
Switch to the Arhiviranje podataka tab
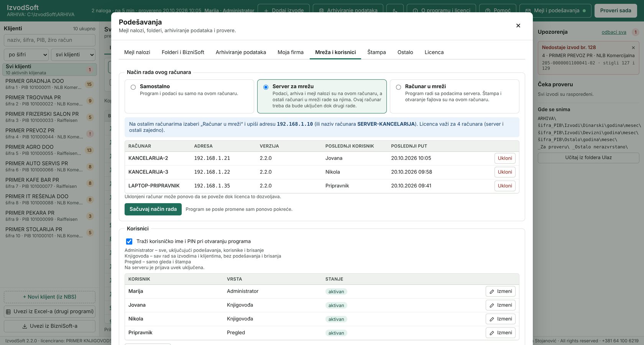click(241, 52)
